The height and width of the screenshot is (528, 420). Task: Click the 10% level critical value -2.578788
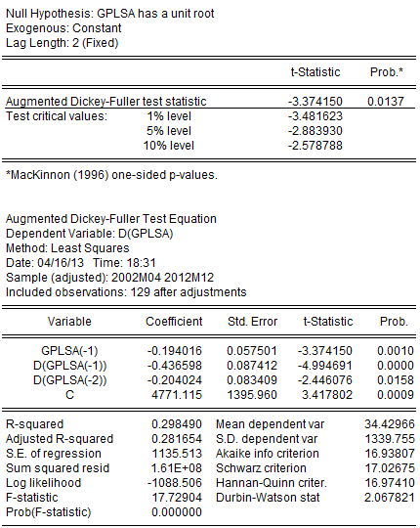point(315,146)
